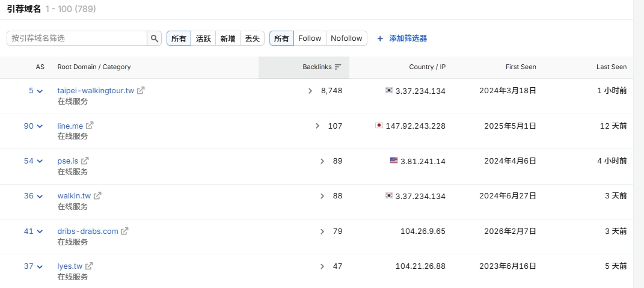Open taipei-walkingtour.tw external link icon

[x=141, y=90]
